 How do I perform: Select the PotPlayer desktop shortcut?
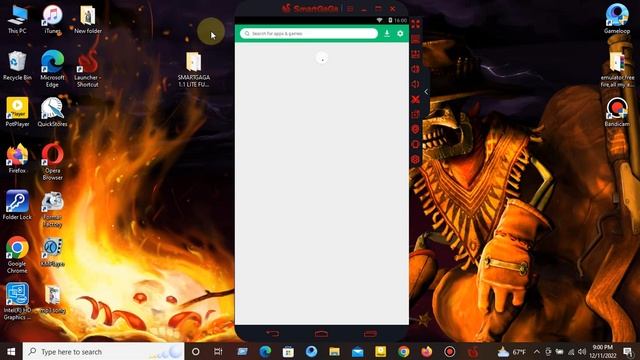17,112
